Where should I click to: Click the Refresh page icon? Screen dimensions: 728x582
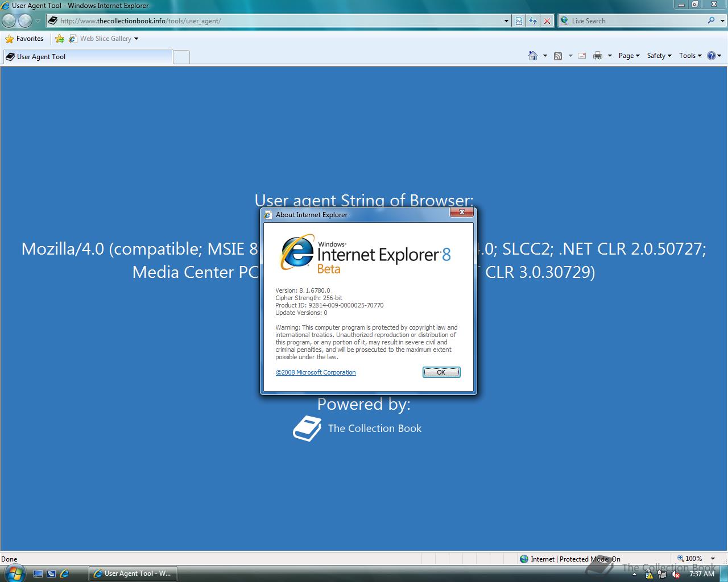pos(533,21)
